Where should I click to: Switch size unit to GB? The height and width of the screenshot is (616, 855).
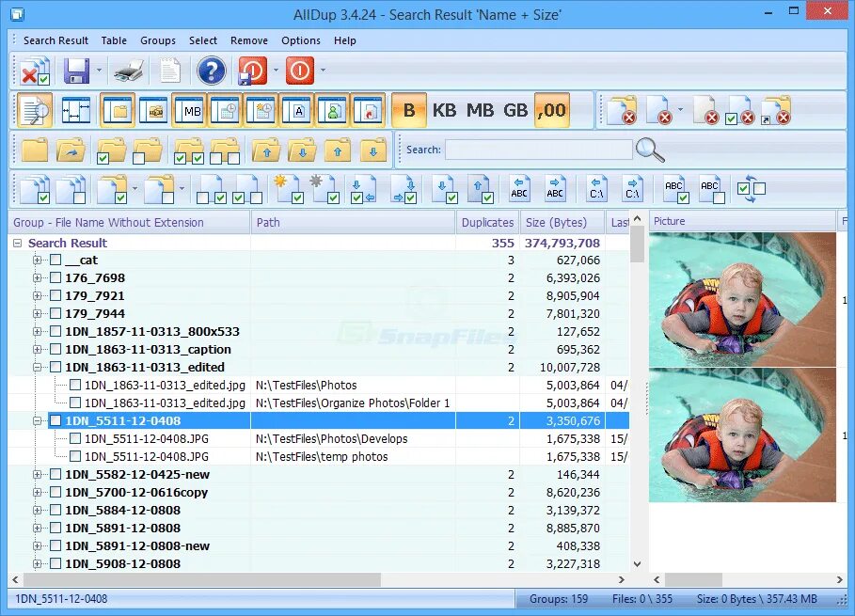point(515,111)
